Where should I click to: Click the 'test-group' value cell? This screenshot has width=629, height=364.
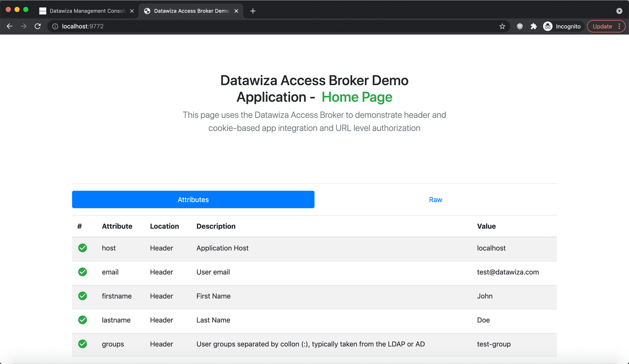tap(494, 344)
